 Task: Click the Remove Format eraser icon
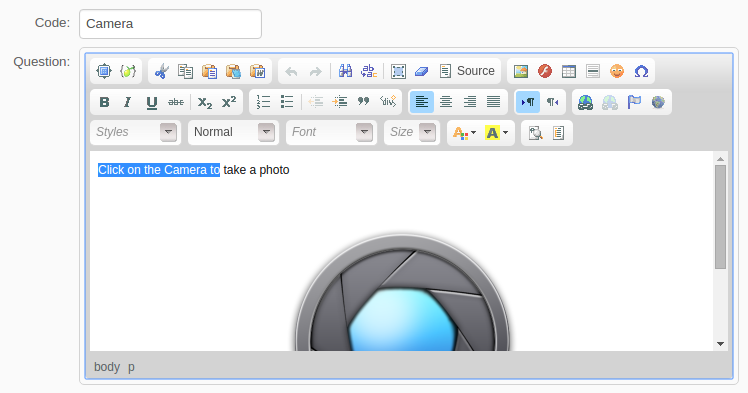tap(422, 71)
